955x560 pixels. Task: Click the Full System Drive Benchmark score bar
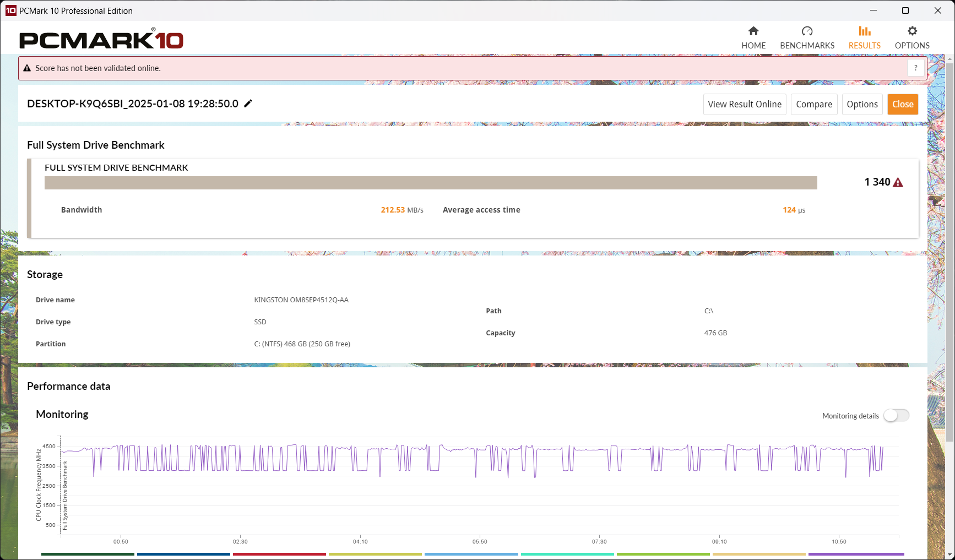point(431,183)
